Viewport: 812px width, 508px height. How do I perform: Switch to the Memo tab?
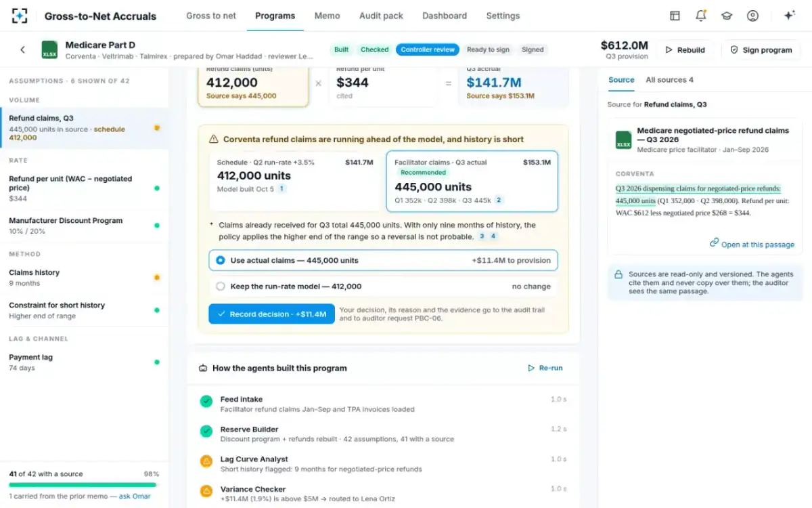tap(328, 16)
